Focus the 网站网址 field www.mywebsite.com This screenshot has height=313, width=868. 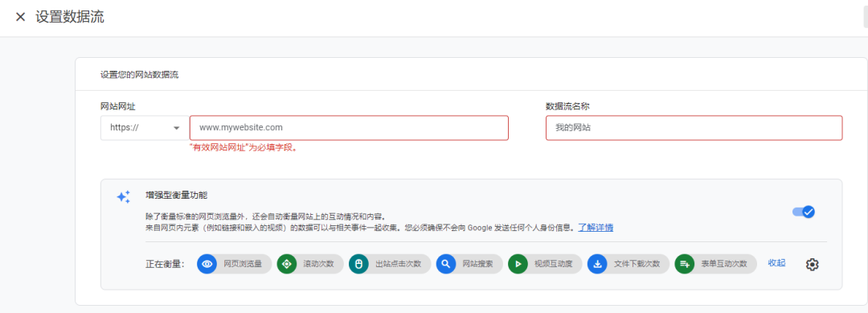pos(349,127)
